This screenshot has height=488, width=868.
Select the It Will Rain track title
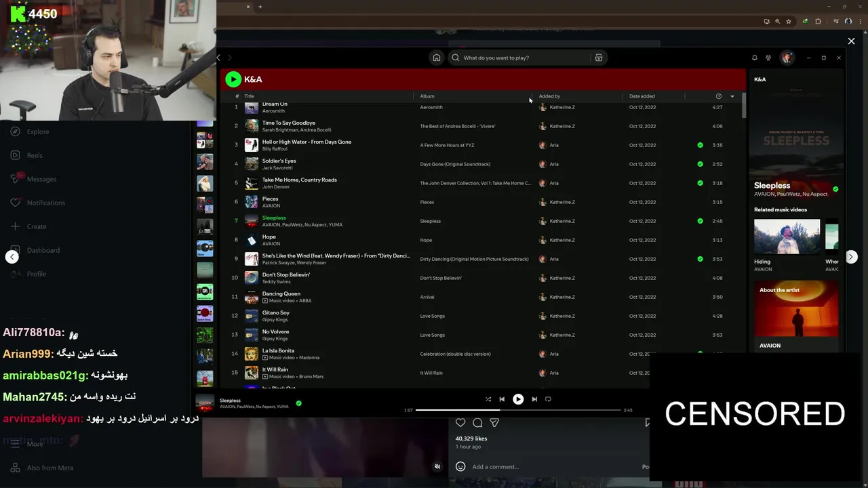[275, 369]
